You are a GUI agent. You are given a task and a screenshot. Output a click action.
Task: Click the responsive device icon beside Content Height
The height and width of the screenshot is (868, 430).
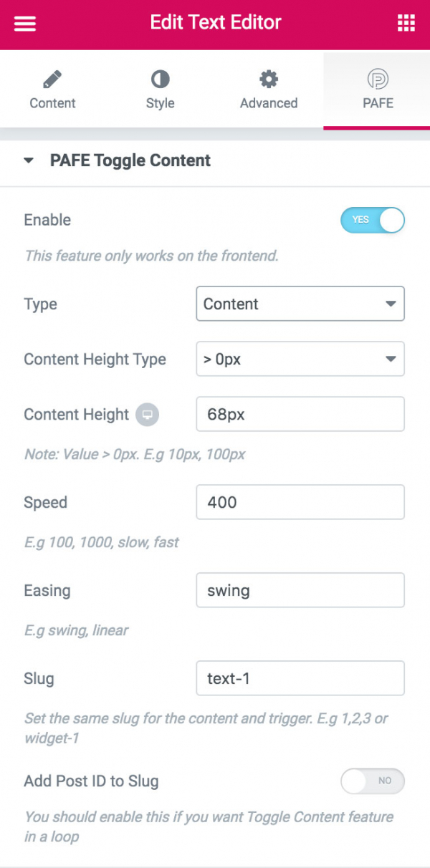(x=146, y=414)
